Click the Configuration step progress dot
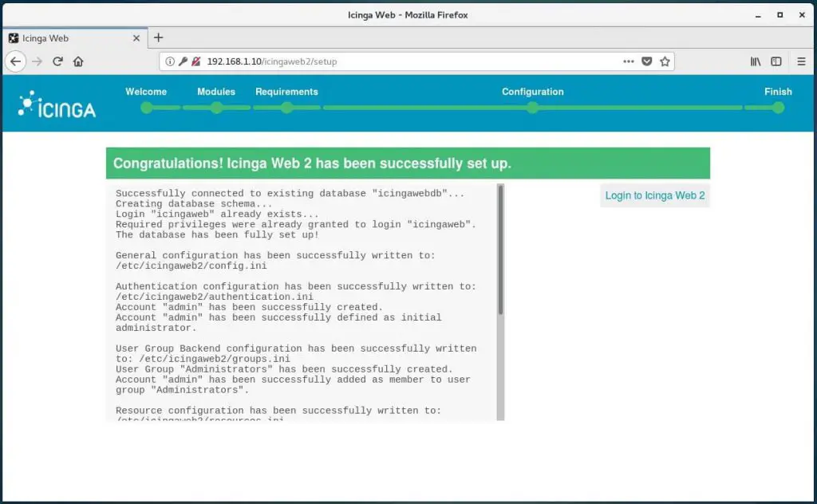 coord(532,108)
